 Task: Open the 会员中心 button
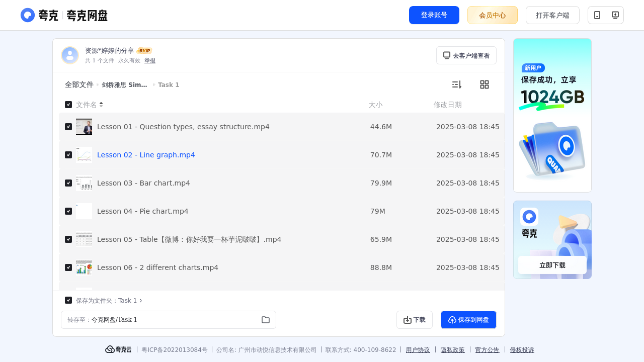[x=493, y=15]
